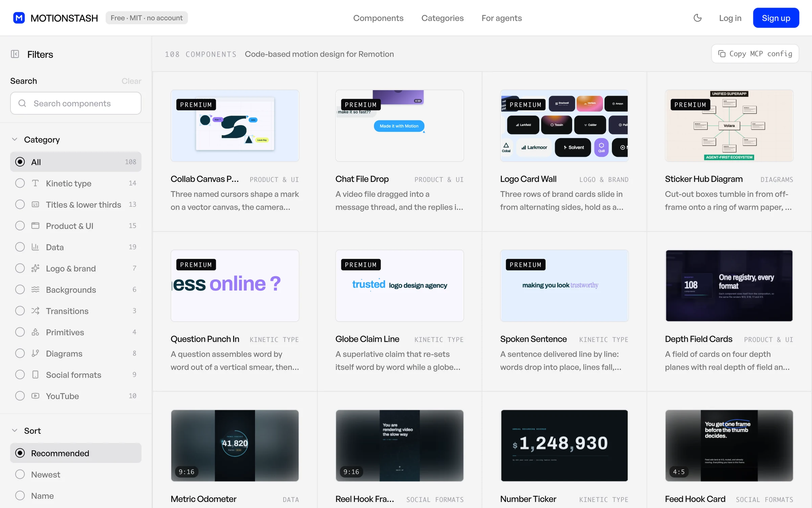The image size is (812, 508).
Task: Click the Transitions shuffle icon
Action: [35, 311]
